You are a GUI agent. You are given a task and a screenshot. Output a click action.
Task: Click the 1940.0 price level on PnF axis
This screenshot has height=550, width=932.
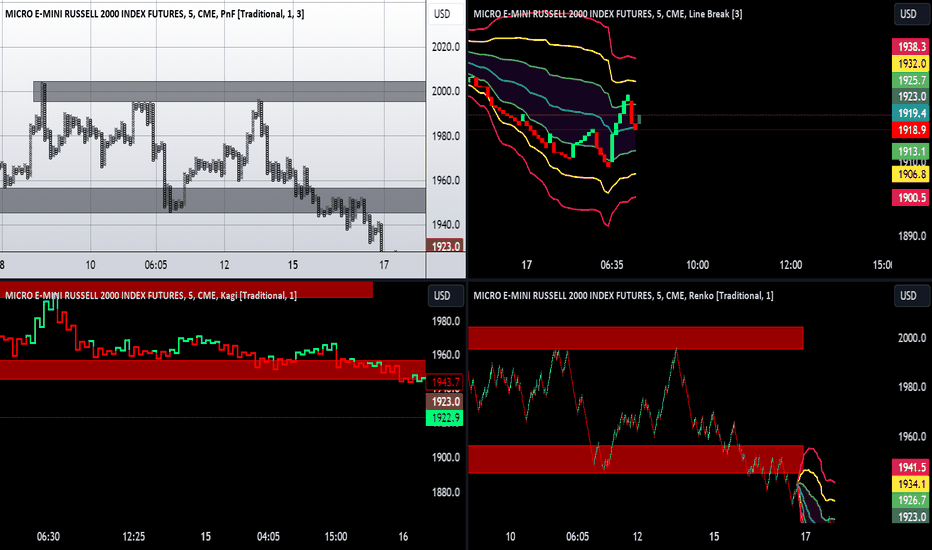coord(446,225)
